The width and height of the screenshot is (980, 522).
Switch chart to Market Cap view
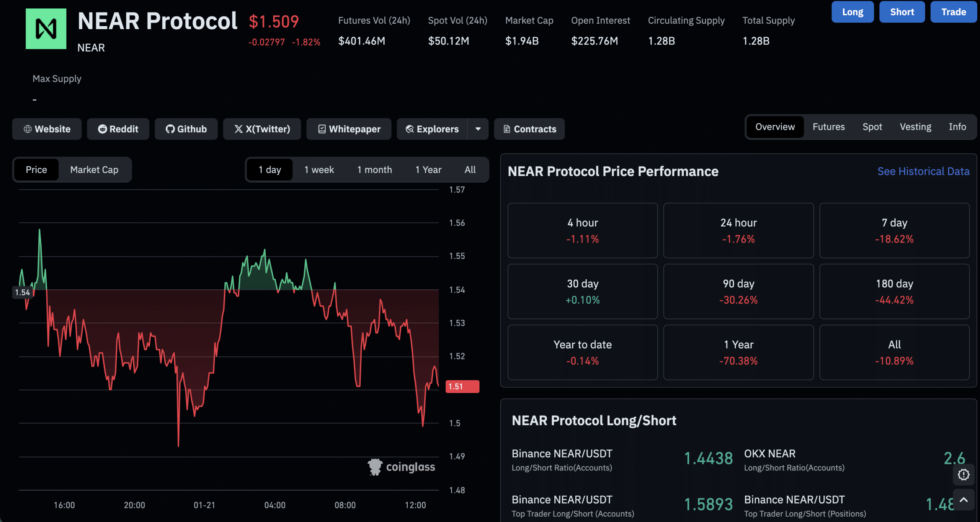click(x=94, y=170)
